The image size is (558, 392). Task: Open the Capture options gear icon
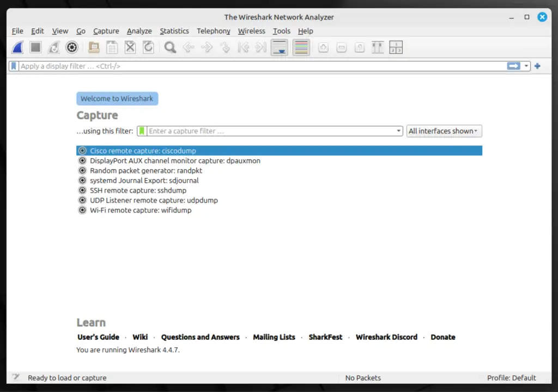pos(71,47)
